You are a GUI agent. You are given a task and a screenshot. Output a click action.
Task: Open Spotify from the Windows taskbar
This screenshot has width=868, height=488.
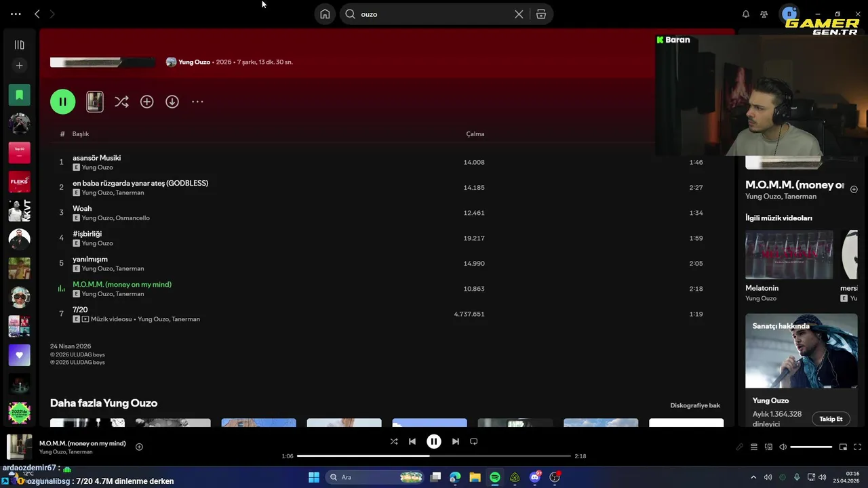pos(495,477)
